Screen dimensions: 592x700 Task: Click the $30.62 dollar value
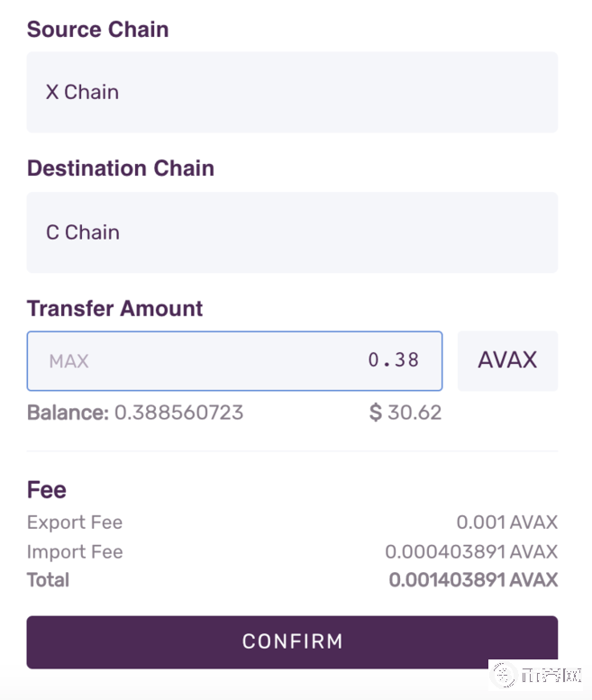click(x=405, y=413)
